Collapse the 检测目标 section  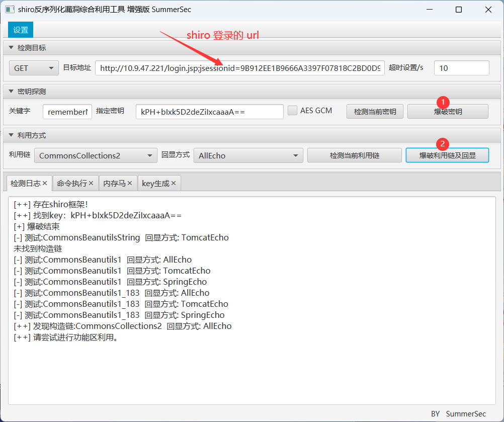pyautogui.click(x=11, y=48)
